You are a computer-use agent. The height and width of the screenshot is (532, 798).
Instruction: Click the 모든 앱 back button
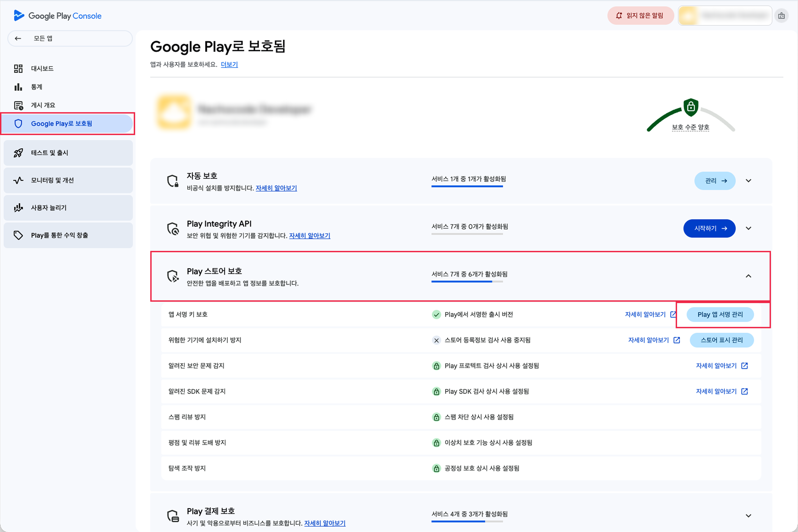click(70, 38)
